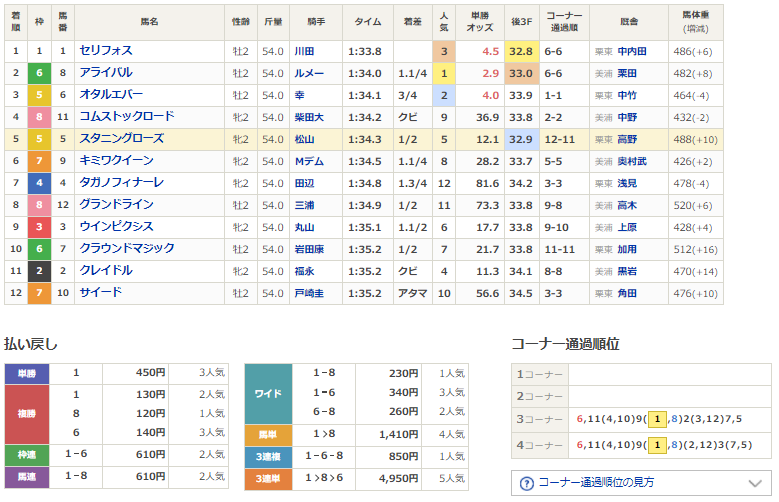Expand コーナー通過順位の見方 help section
Viewport: 779px width, 502px height.
(x=641, y=483)
